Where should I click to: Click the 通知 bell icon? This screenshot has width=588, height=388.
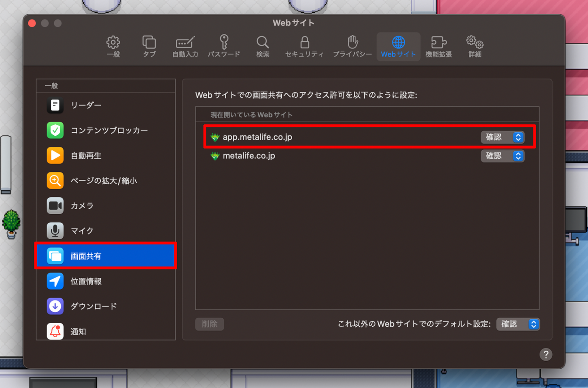[x=55, y=331]
